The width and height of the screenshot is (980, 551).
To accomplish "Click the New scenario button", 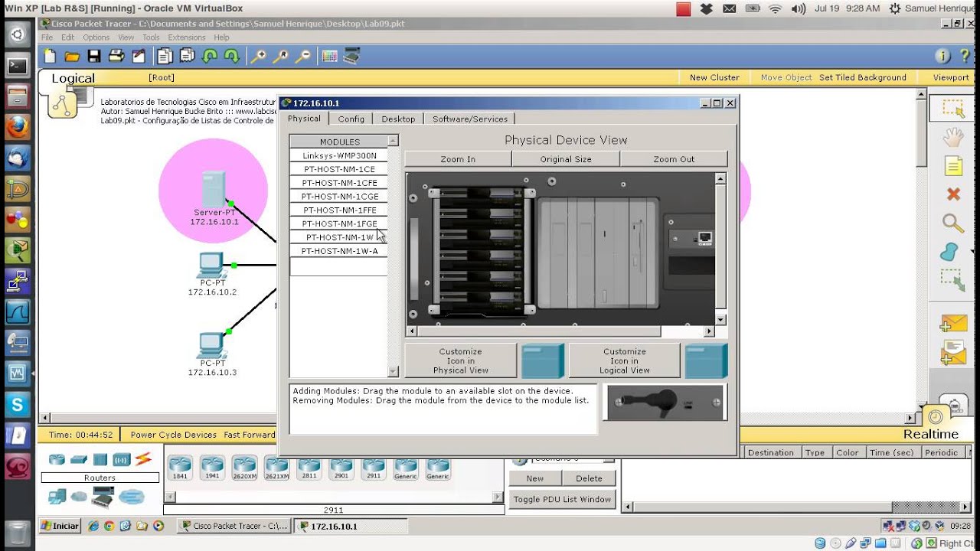I will coord(535,478).
